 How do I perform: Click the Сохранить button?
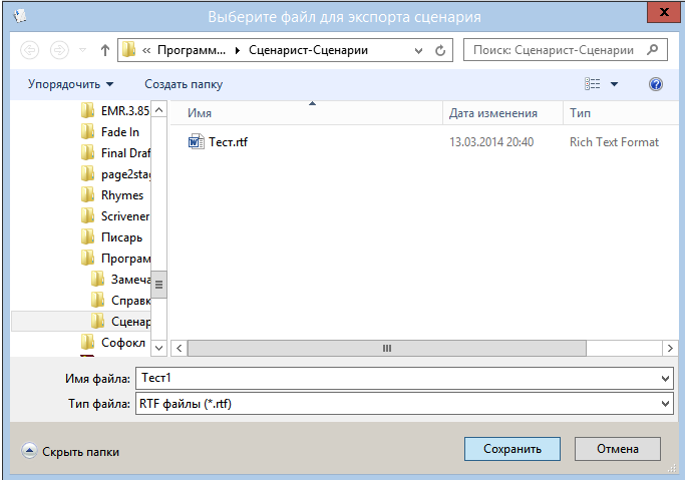[512, 449]
